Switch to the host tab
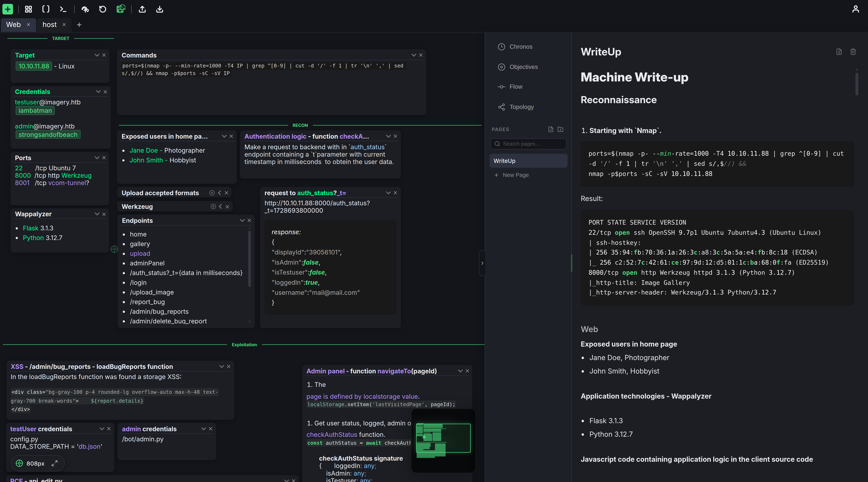The height and width of the screenshot is (482, 868). point(50,25)
